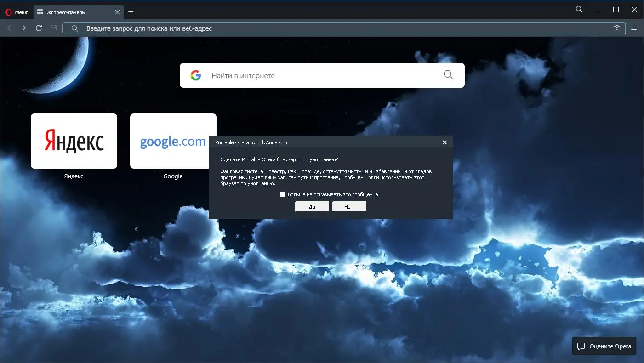The height and width of the screenshot is (363, 644).
Task: Focus the address bar search field
Action: click(x=343, y=28)
